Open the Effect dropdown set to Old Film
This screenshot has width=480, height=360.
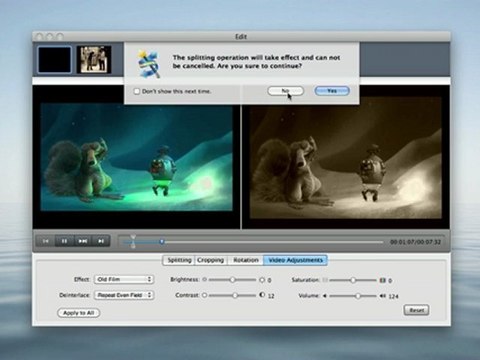(124, 279)
